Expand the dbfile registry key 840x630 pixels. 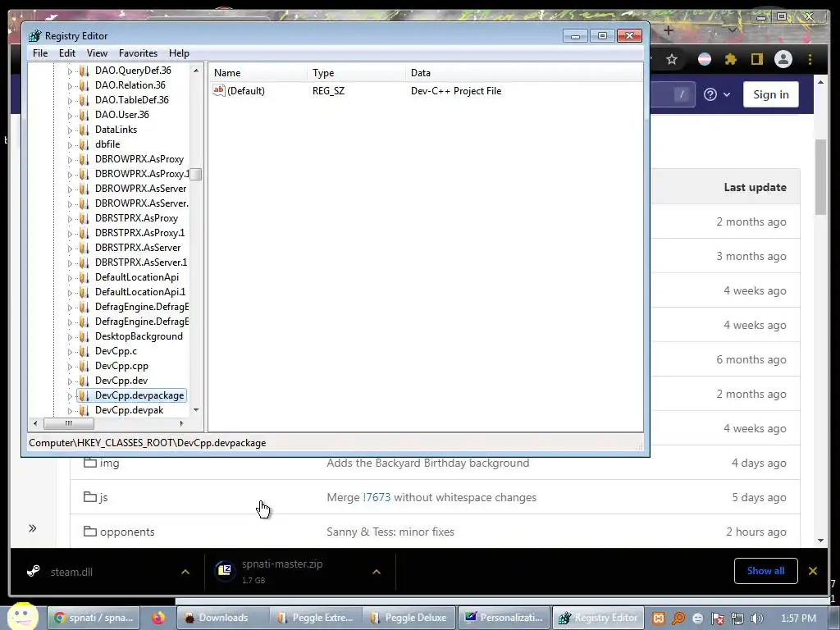70,144
